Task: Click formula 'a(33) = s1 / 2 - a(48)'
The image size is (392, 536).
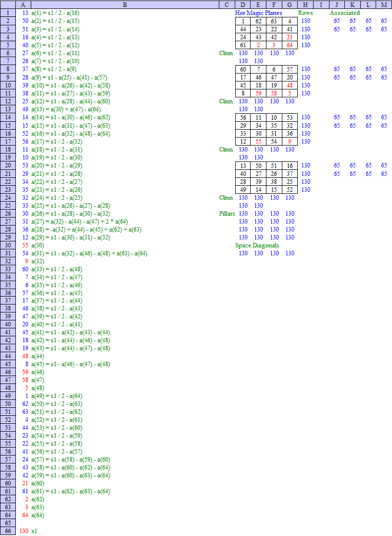Action: 57,269
